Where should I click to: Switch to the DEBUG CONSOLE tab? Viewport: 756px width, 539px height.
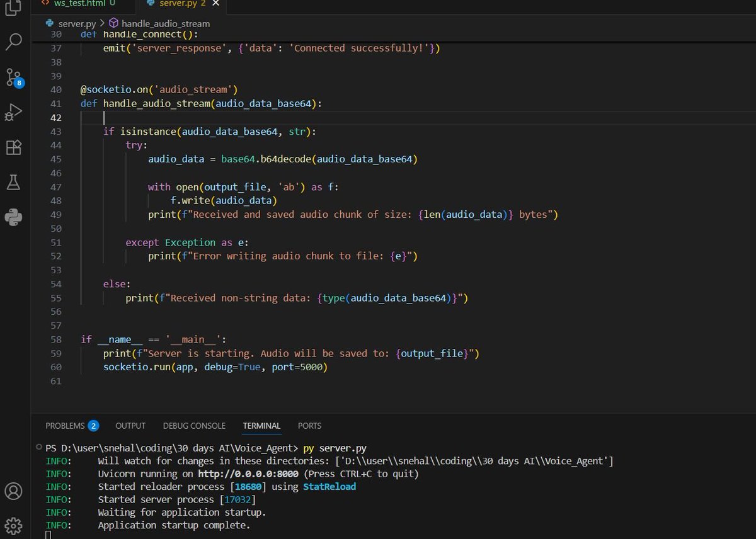pyautogui.click(x=194, y=426)
